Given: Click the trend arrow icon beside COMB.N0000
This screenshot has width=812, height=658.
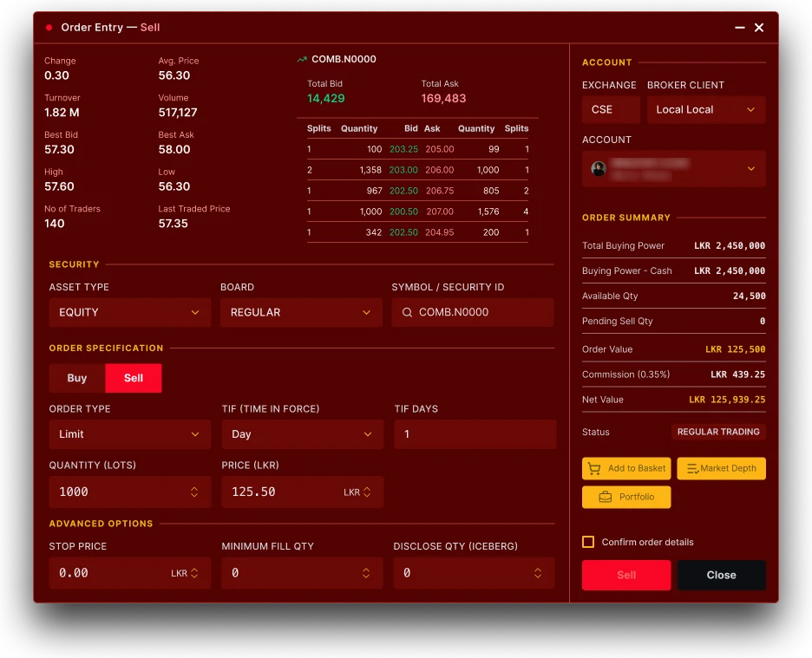Looking at the screenshot, I should [x=302, y=60].
